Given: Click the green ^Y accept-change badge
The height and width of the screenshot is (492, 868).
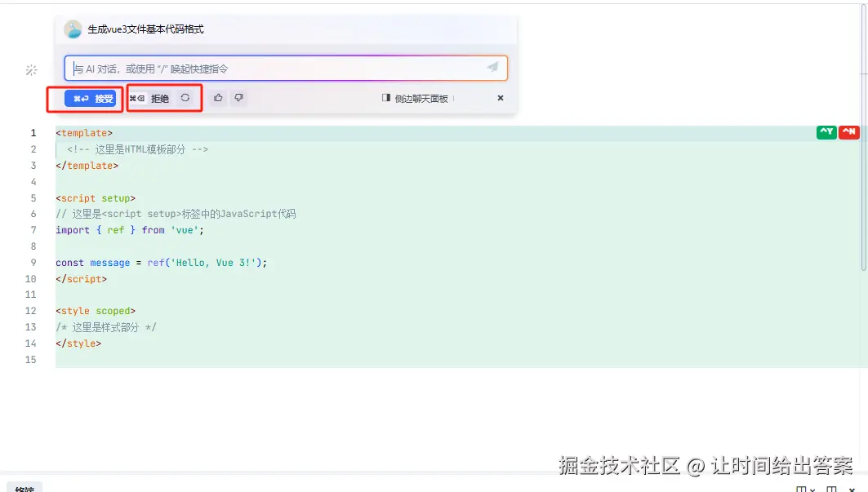Looking at the screenshot, I should 826,132.
